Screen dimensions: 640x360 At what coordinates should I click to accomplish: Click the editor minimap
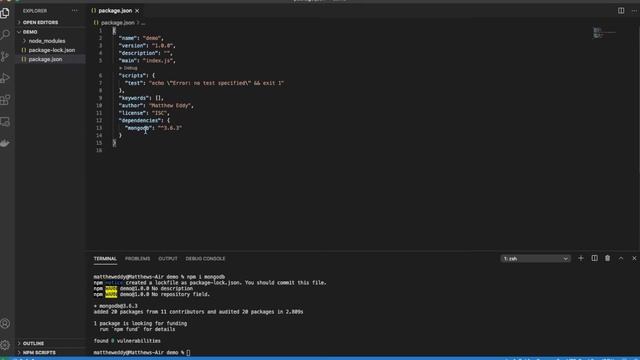point(605,33)
